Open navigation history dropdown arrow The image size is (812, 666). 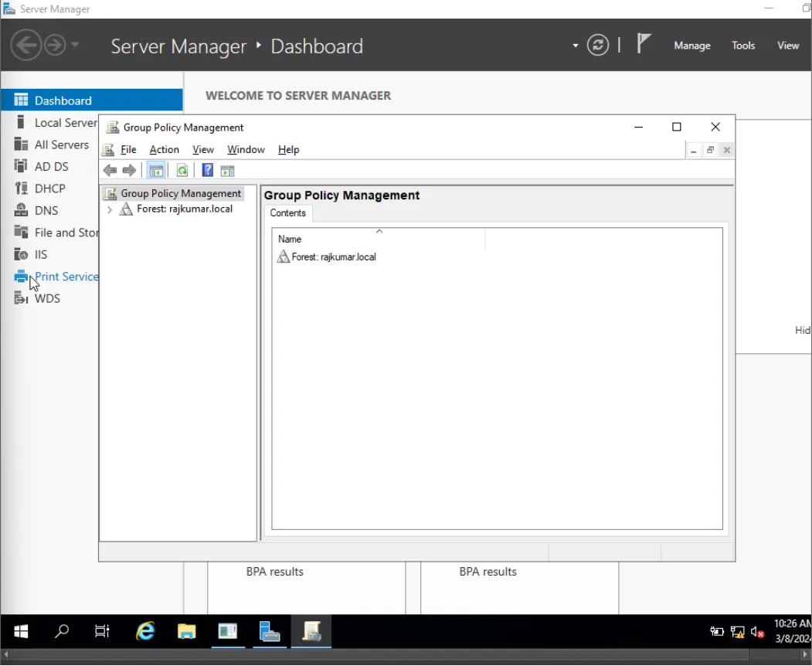[x=75, y=45]
